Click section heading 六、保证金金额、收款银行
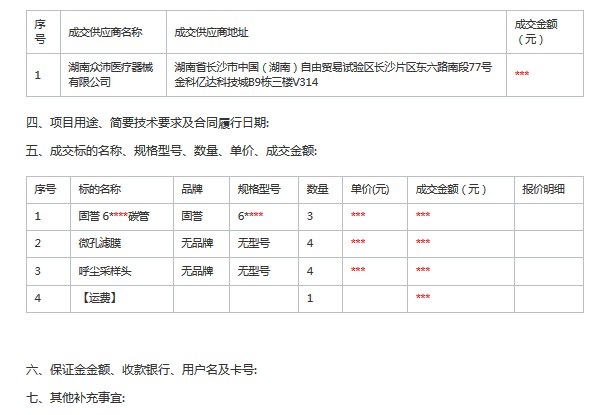The width and height of the screenshot is (599, 415). [142, 370]
